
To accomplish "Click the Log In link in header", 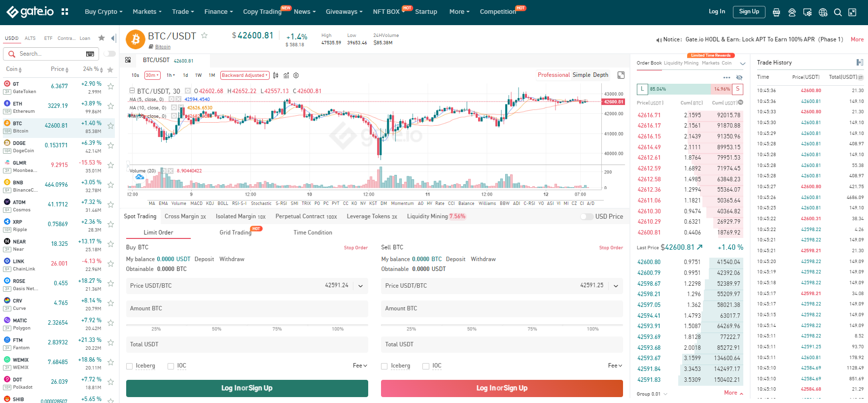I will [x=717, y=11].
